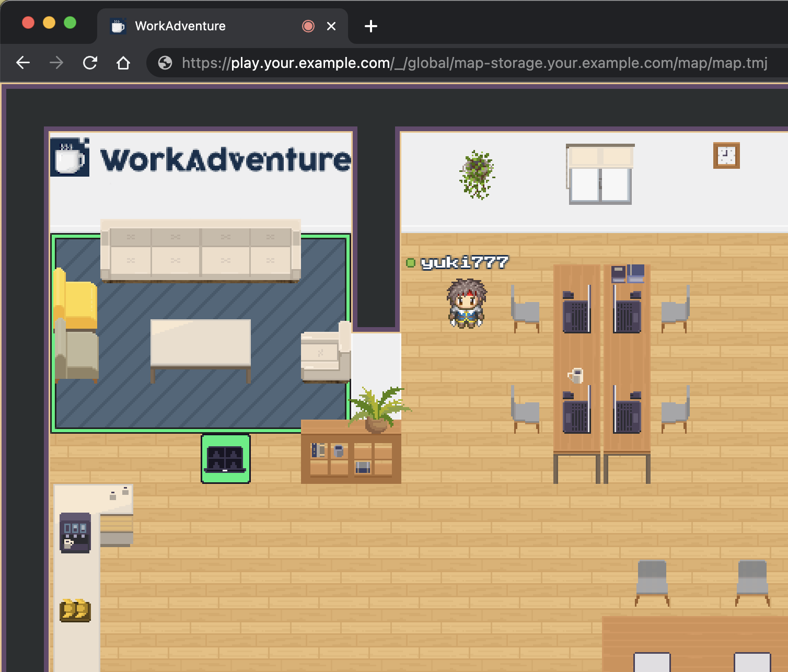The width and height of the screenshot is (788, 672).
Task: Click the yellow armchair in the lounge area
Action: [x=76, y=300]
